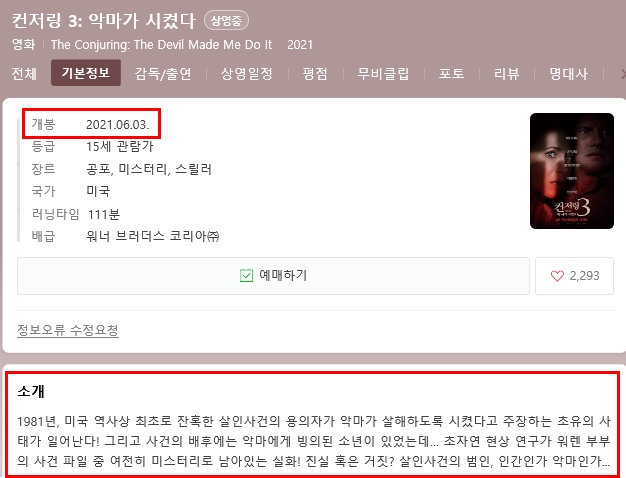
Task: View the 명대사 tab
Action: [569, 73]
